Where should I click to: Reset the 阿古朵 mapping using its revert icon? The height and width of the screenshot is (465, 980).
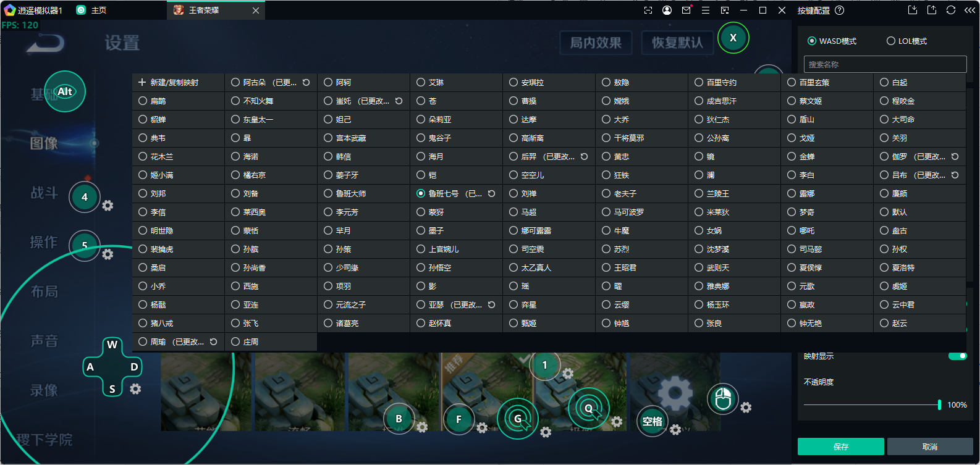point(306,82)
